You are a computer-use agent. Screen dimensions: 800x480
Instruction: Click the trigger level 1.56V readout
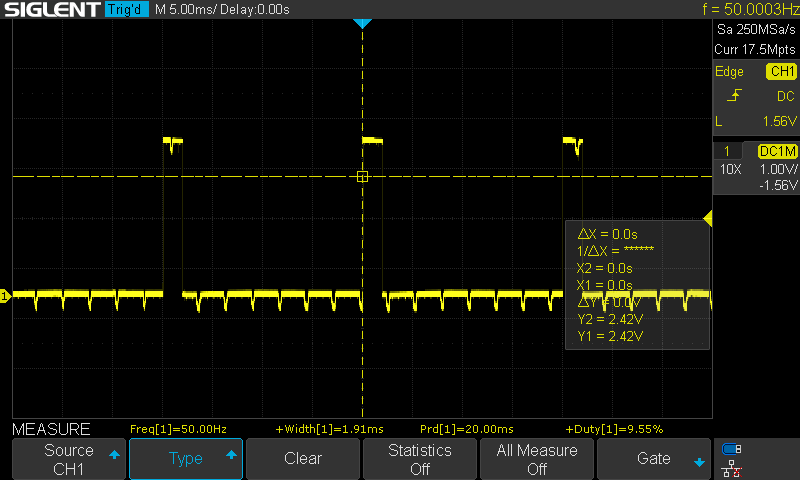[x=771, y=121]
